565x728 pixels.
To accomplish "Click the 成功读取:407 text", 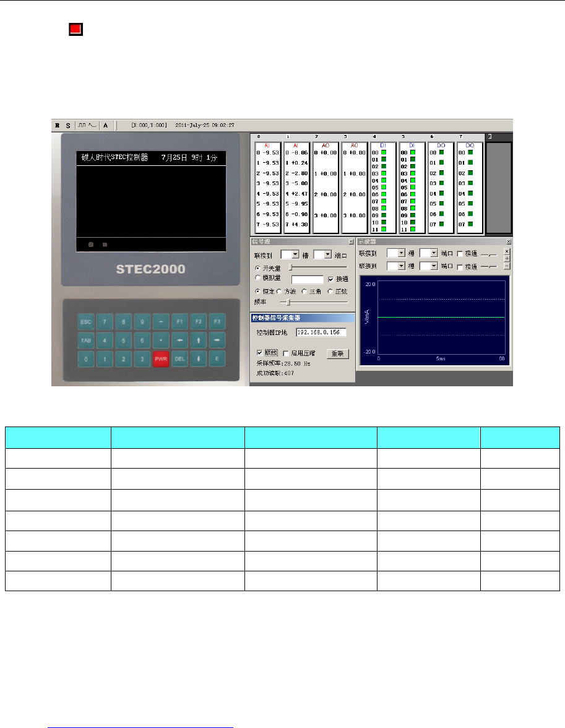I will [275, 373].
